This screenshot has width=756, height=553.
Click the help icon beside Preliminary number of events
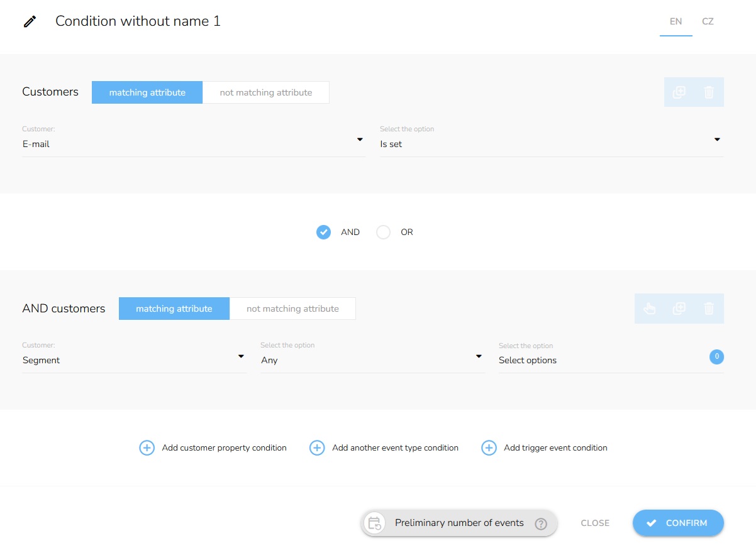point(540,523)
